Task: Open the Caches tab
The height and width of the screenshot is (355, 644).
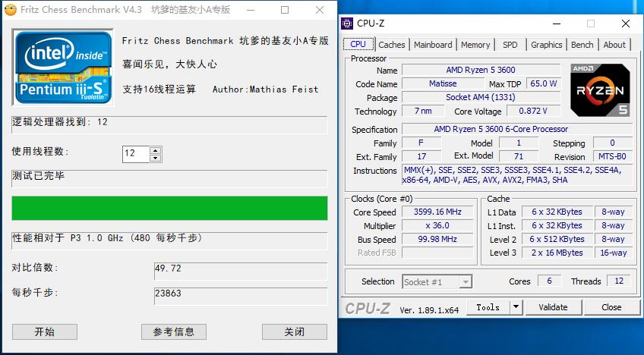Action: pos(392,45)
